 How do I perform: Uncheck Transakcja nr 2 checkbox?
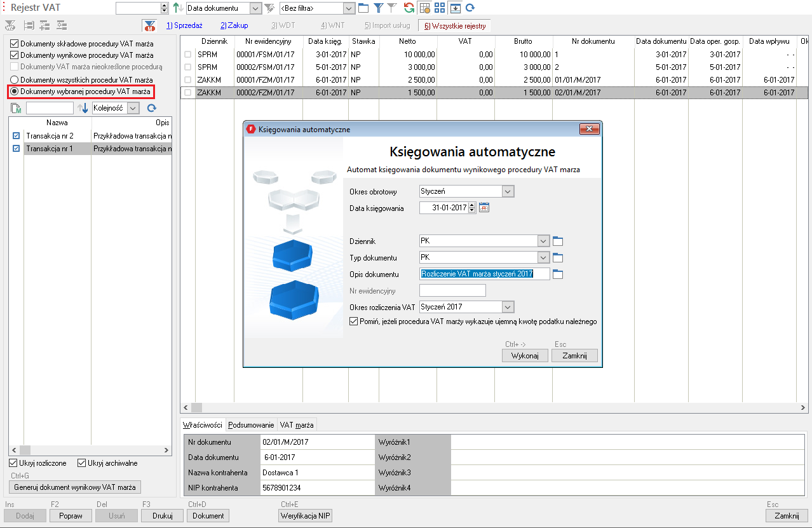17,136
